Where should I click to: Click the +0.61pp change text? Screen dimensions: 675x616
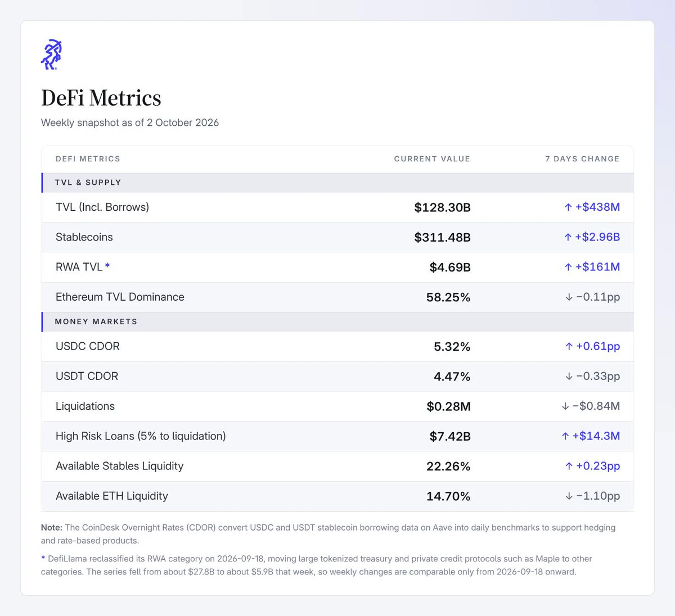pos(598,346)
